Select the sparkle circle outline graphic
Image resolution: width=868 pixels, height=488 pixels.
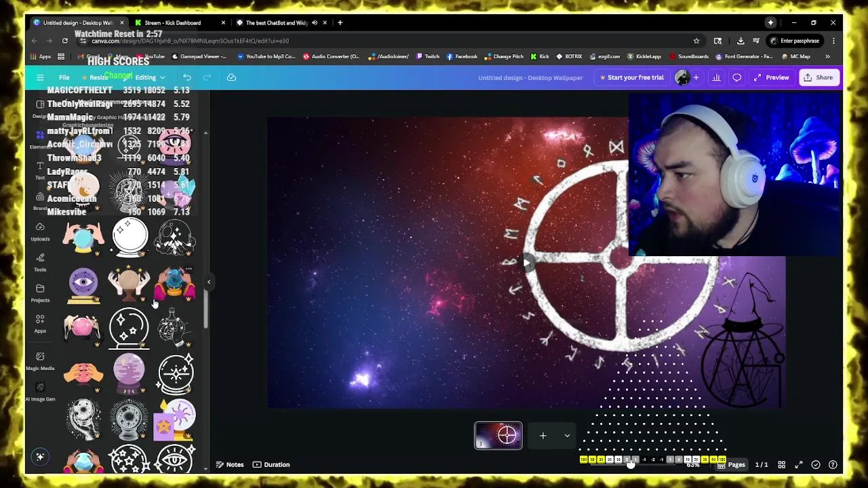point(176,373)
